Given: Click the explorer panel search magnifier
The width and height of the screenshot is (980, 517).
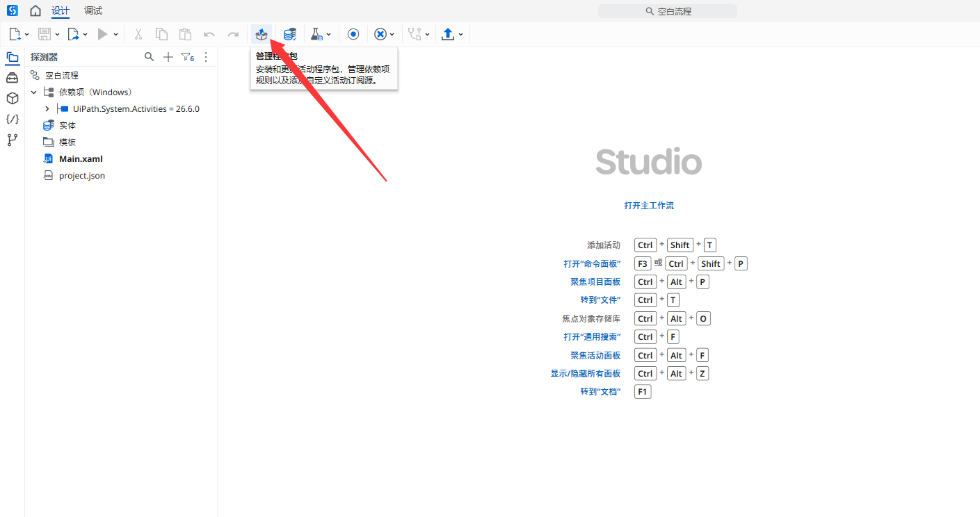Looking at the screenshot, I should (x=149, y=57).
